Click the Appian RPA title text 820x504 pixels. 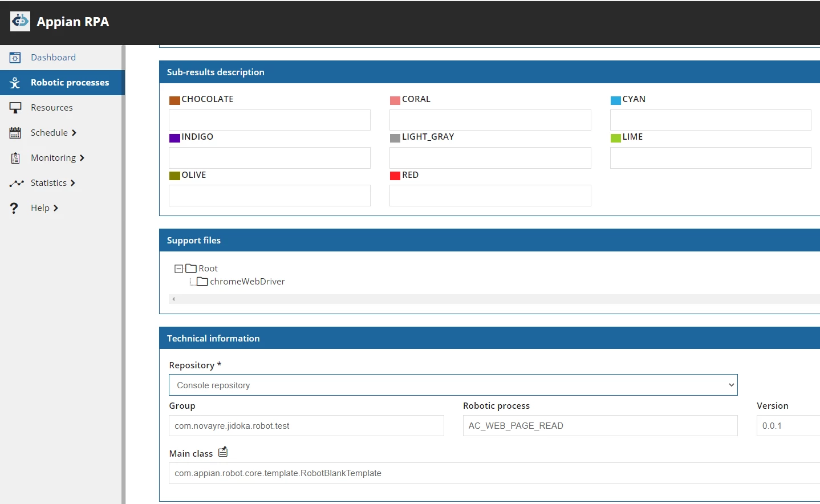(x=73, y=22)
